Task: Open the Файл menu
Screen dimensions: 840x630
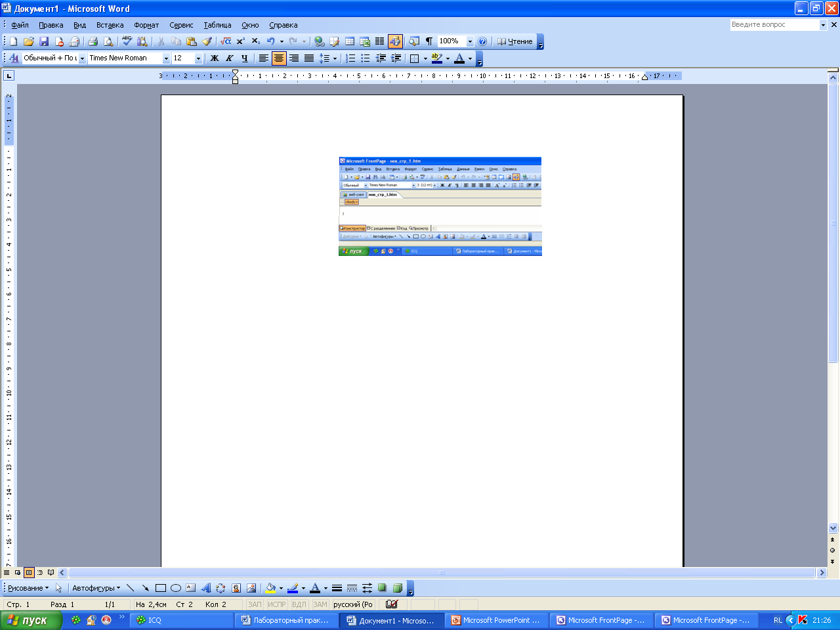Action: [x=20, y=25]
